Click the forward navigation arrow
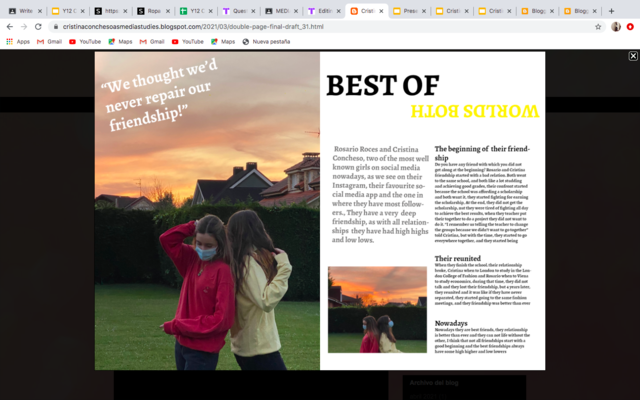This screenshot has width=640, height=400. coord(24,27)
